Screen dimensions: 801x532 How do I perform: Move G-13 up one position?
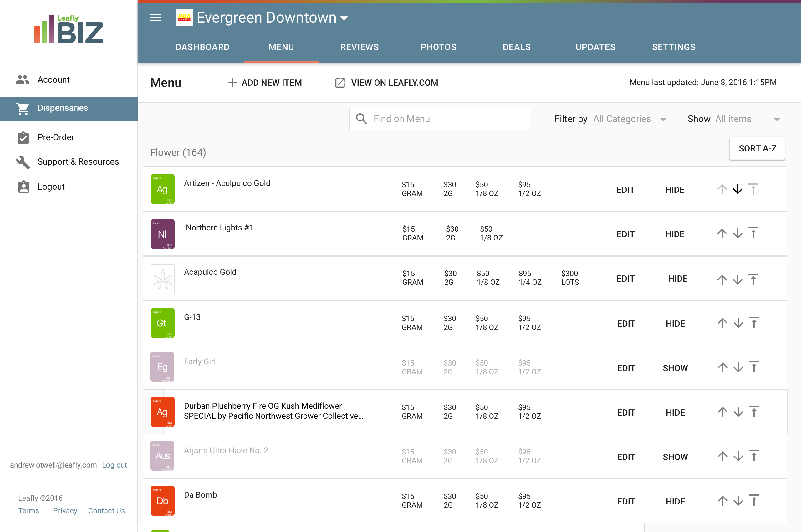[723, 323]
